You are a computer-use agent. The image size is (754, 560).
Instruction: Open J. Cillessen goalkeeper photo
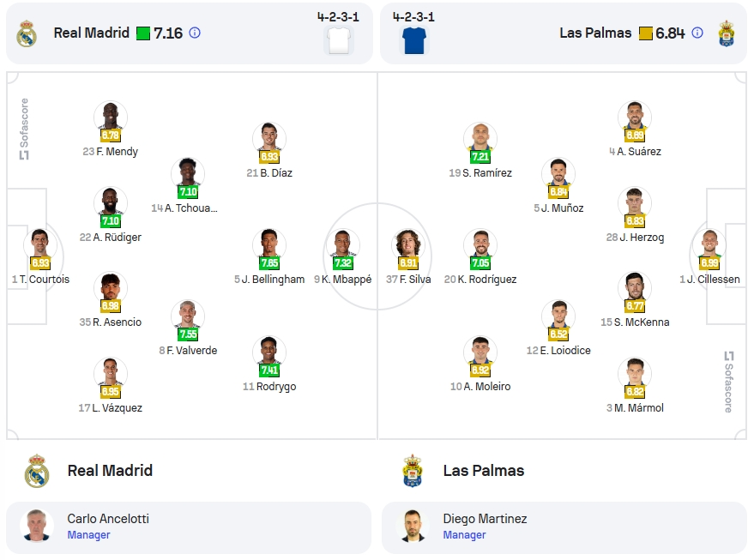tap(709, 244)
